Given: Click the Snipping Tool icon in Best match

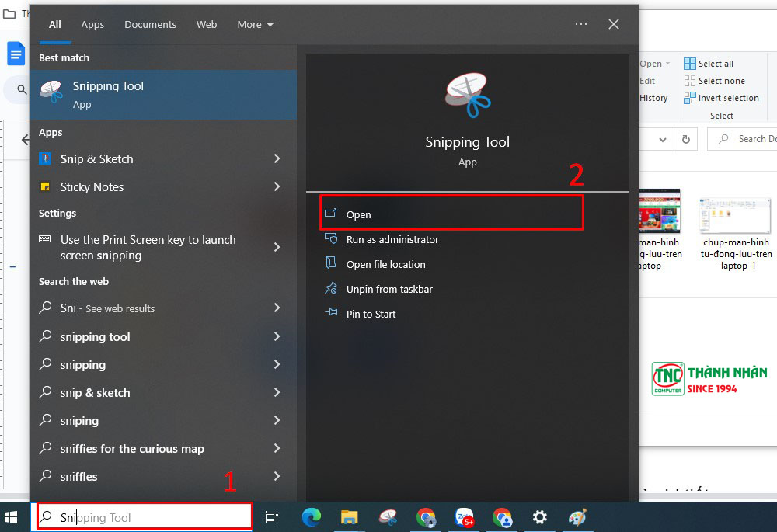Looking at the screenshot, I should click(51, 92).
